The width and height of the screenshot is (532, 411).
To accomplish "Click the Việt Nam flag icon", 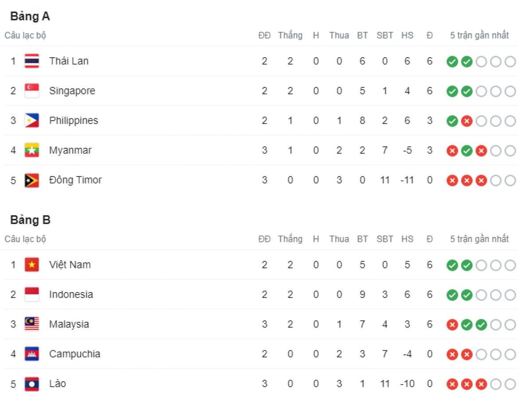I will (x=32, y=265).
